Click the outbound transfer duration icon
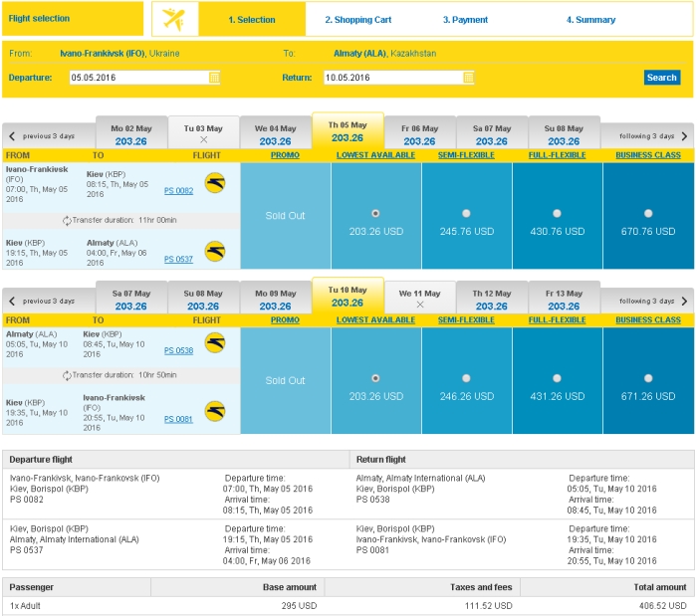This screenshot has width=697, height=616. click(x=67, y=220)
